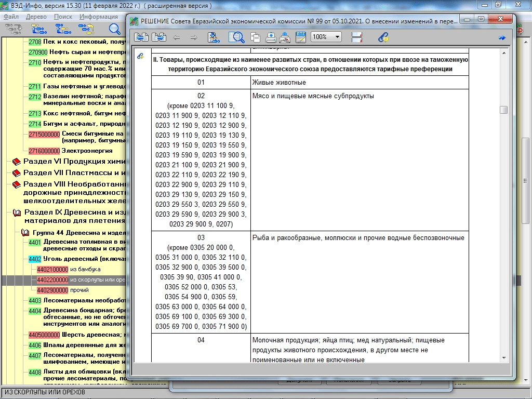Click the next document double-page icon
The width and height of the screenshot is (532, 399).
pos(159,37)
